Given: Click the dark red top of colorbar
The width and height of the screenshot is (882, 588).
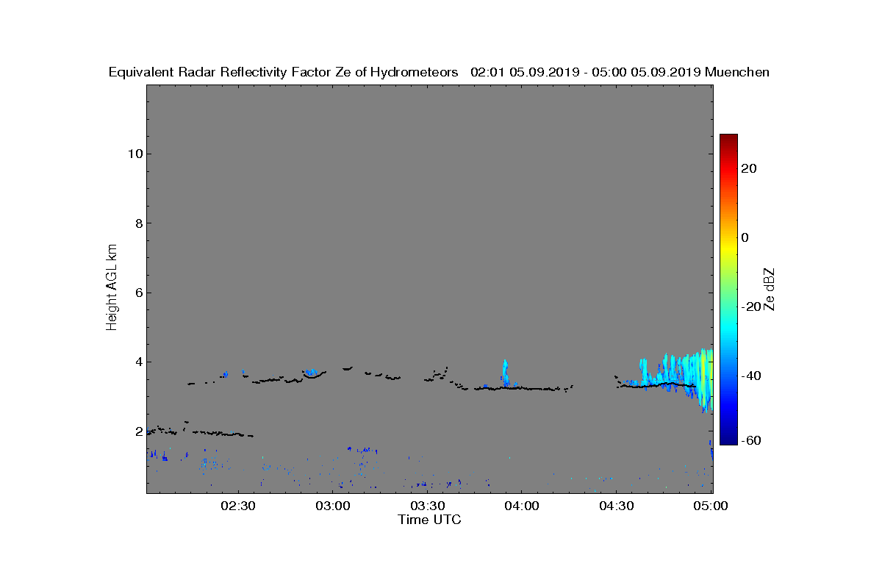Looking at the screenshot, I should coord(728,140).
